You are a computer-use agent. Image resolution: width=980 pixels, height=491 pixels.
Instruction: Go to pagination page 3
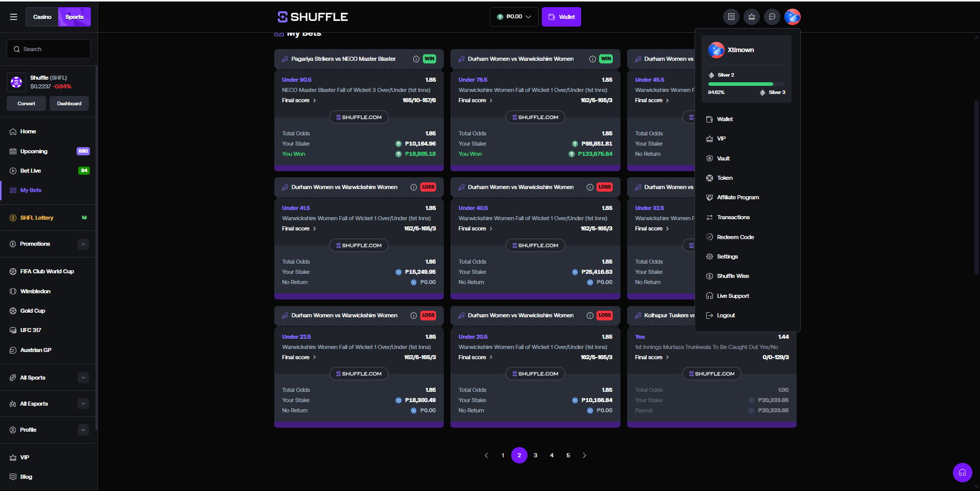536,455
